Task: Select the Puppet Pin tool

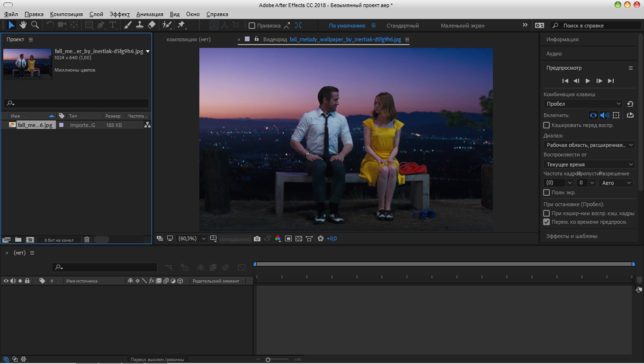Action: point(181,25)
